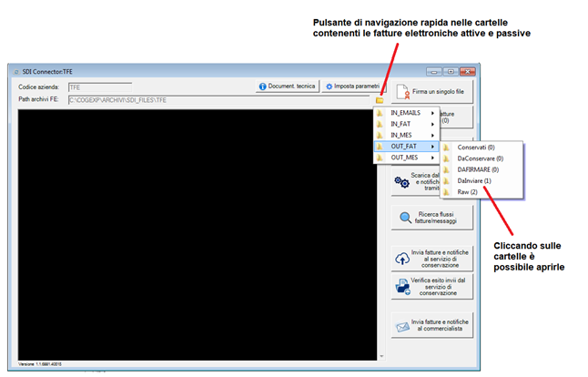Open the DaConservare (0) folder
Screen dimensions: 588x377
pos(482,158)
